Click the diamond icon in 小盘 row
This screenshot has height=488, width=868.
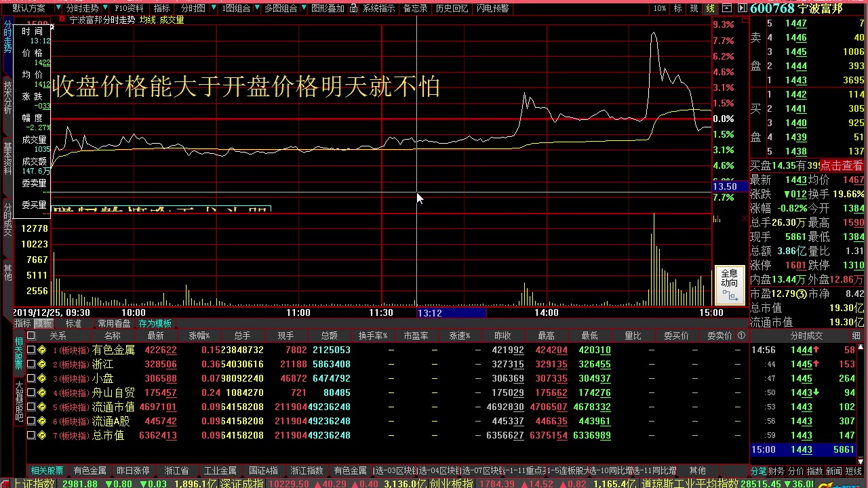click(42, 379)
